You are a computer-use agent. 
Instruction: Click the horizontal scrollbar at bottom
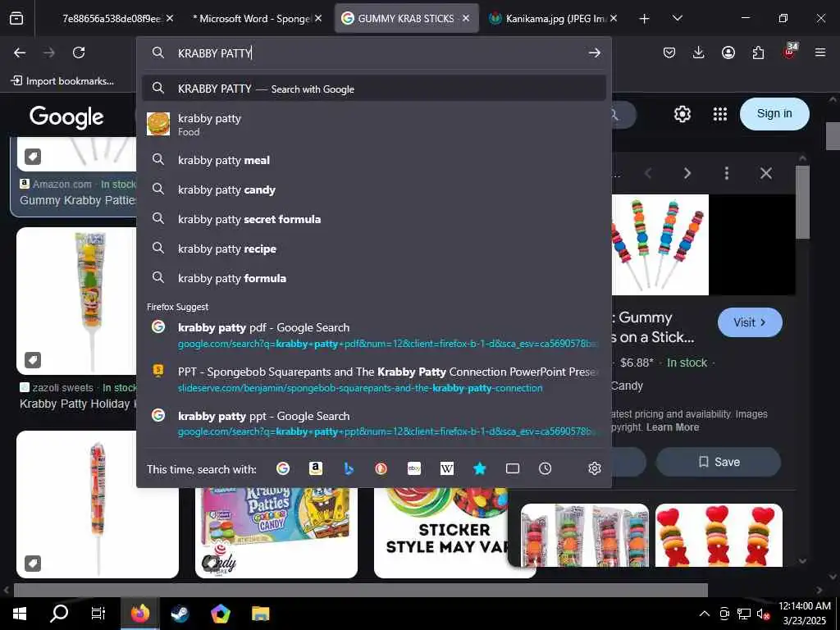tap(361, 590)
